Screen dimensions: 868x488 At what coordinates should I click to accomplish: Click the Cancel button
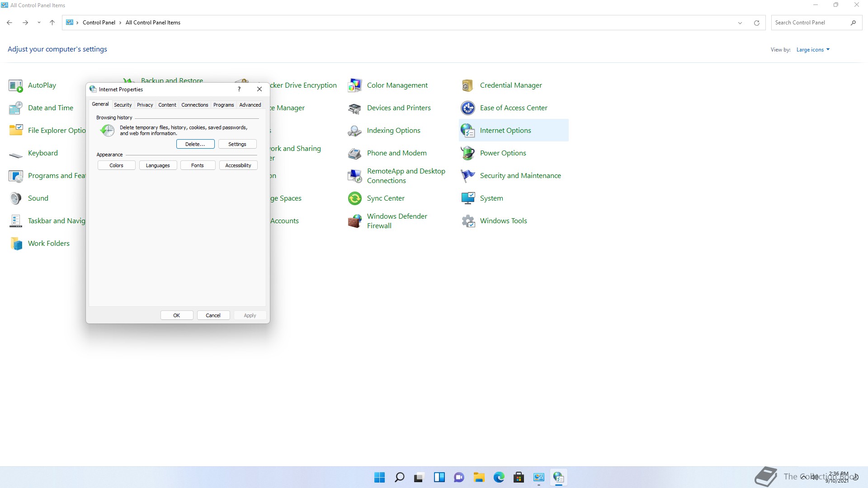pyautogui.click(x=213, y=315)
